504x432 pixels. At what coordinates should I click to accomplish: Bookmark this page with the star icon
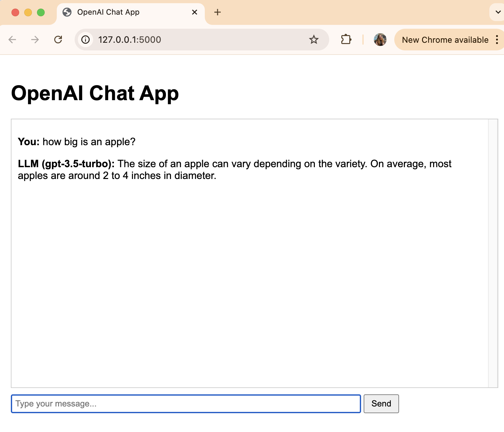pos(314,40)
